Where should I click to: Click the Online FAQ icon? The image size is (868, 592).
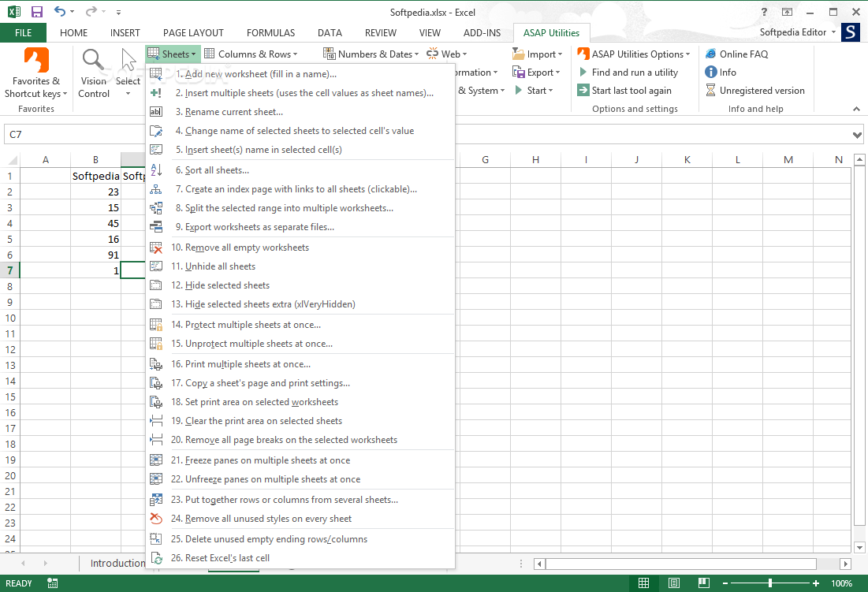point(711,54)
